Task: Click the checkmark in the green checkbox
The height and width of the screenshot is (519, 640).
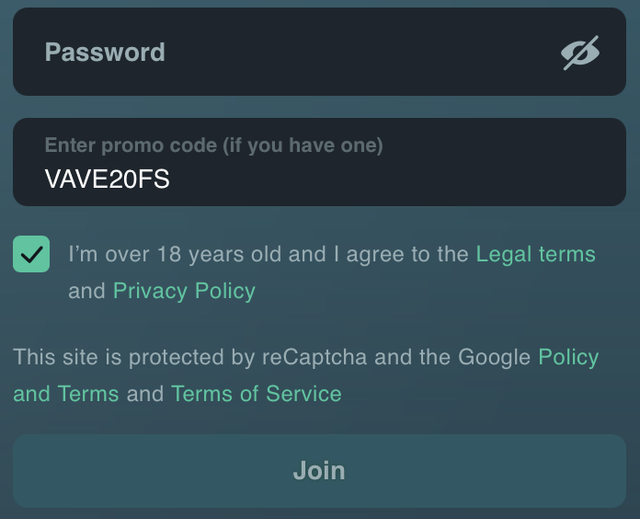Action: point(31,254)
